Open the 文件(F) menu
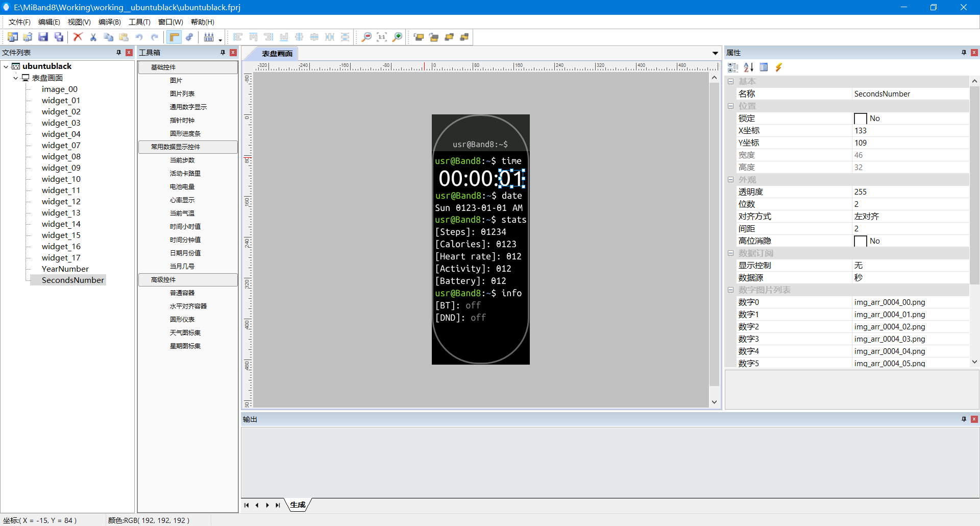 point(19,22)
